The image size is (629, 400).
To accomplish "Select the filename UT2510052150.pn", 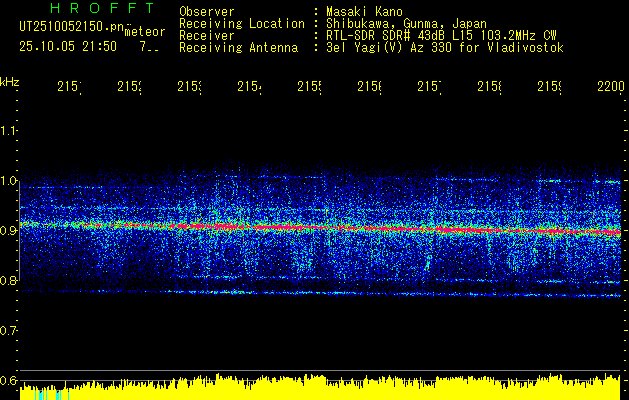I will (x=72, y=26).
